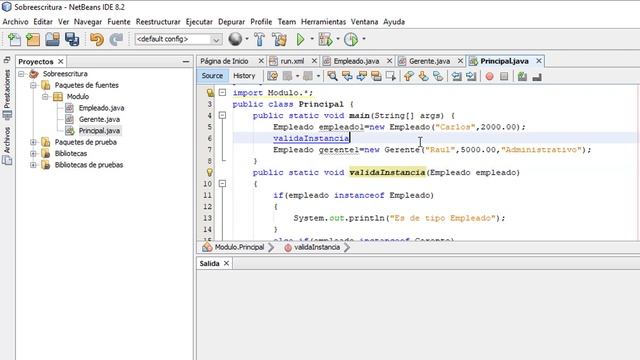Screen dimensions: 640x360
Task: Open the default config combo box
Action: [x=178, y=39]
